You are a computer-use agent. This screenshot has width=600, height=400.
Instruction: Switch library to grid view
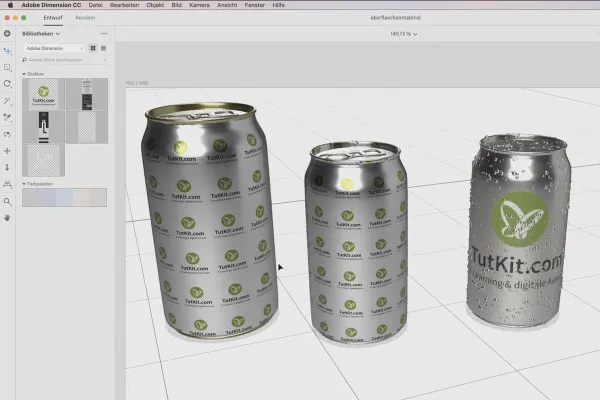pyautogui.click(x=93, y=48)
